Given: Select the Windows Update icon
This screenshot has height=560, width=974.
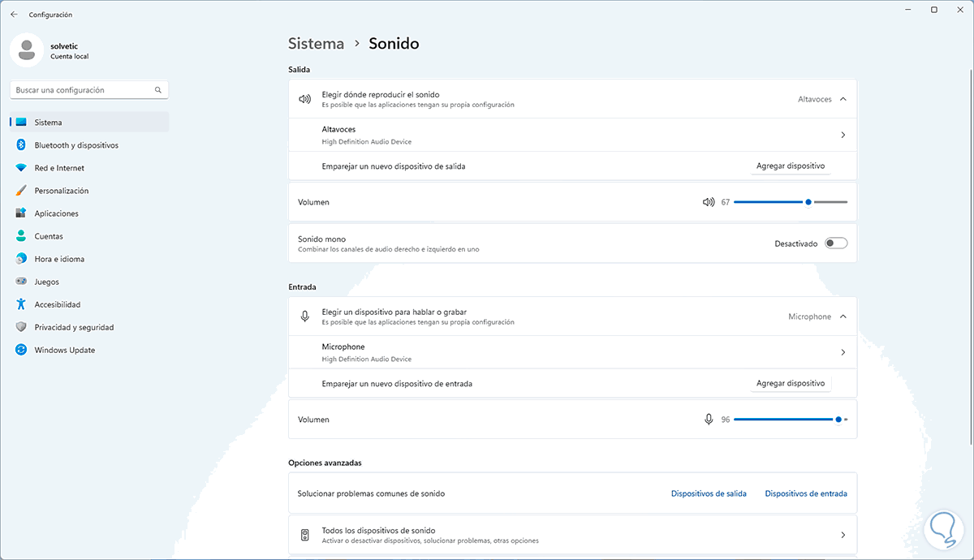Looking at the screenshot, I should pyautogui.click(x=21, y=351).
